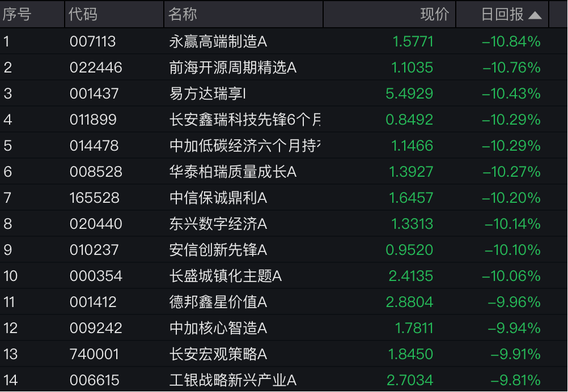Click price 1.3927
This screenshot has width=568, height=392.
411,172
